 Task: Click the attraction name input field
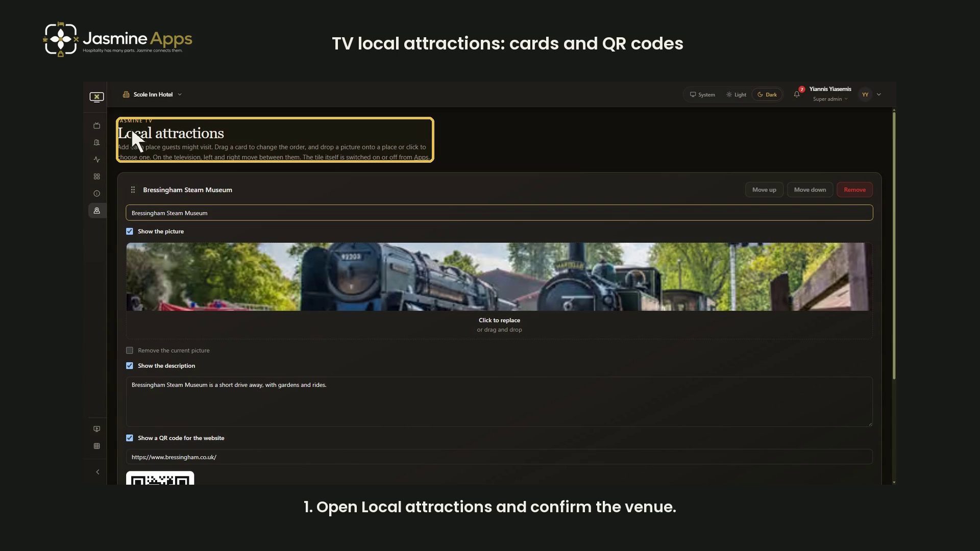pyautogui.click(x=499, y=213)
